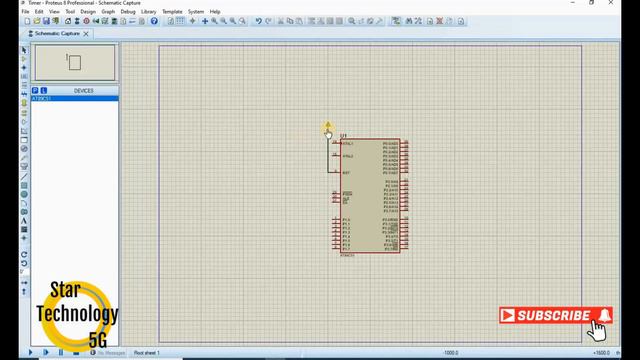The image size is (640, 360).
Task: Click the Redo arrow icon
Action: (268, 21)
